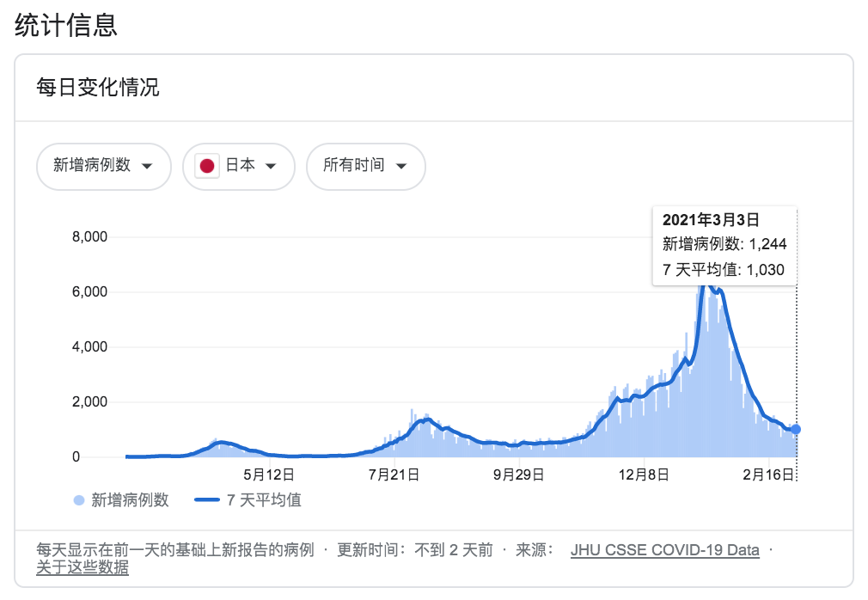Click the 9月29日 axis label

point(519,474)
